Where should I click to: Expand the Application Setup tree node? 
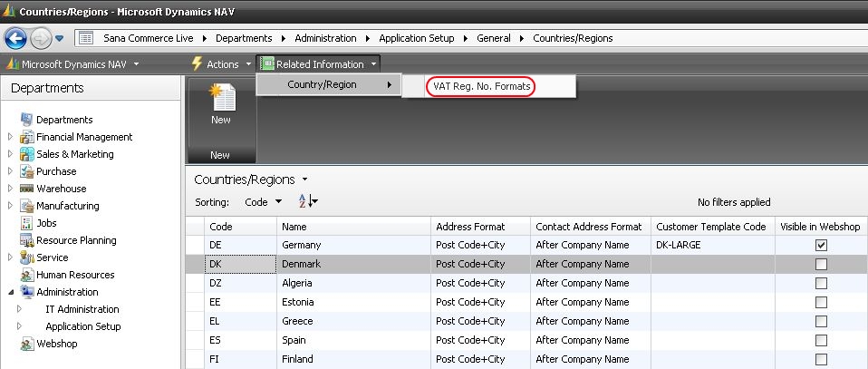click(x=19, y=325)
